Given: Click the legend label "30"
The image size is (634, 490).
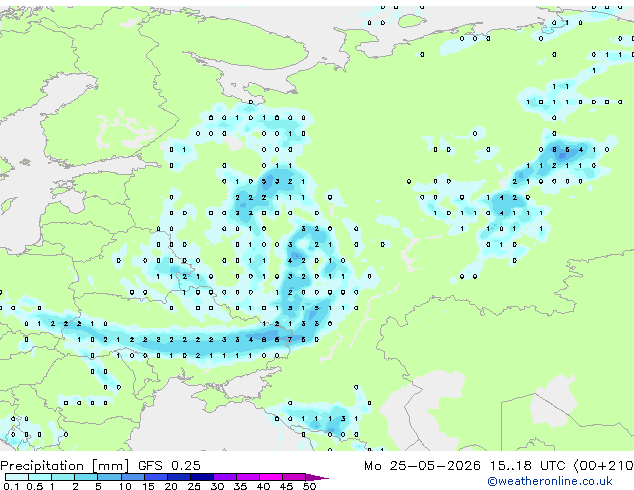Looking at the screenshot, I should click(217, 486).
